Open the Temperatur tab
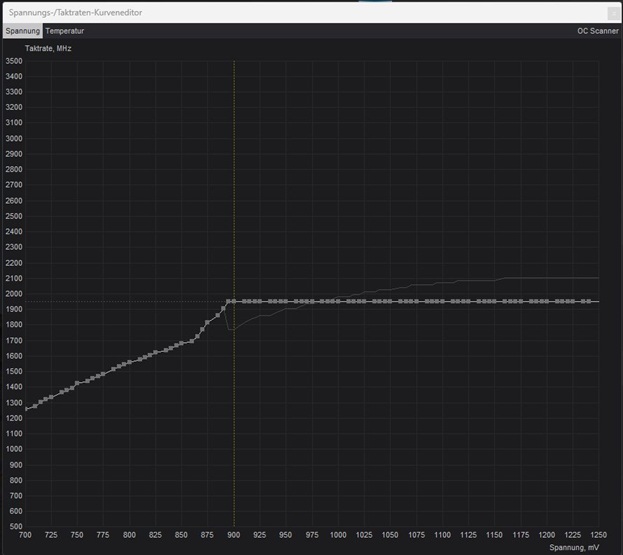This screenshot has height=555, width=623. [65, 31]
